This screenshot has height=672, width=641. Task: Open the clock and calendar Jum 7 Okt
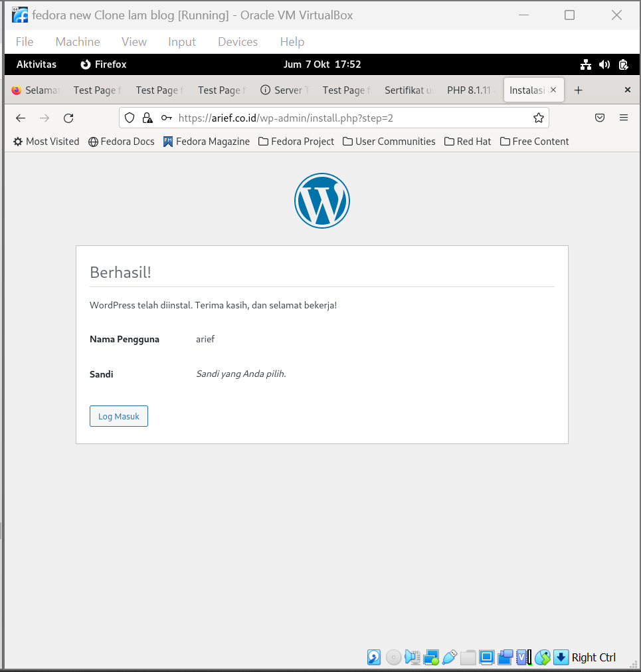[322, 64]
